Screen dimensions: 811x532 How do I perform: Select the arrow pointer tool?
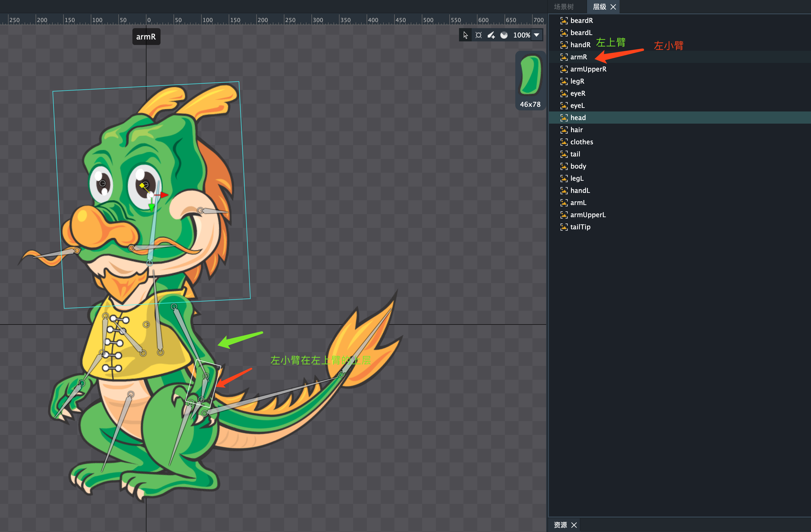[x=465, y=35]
